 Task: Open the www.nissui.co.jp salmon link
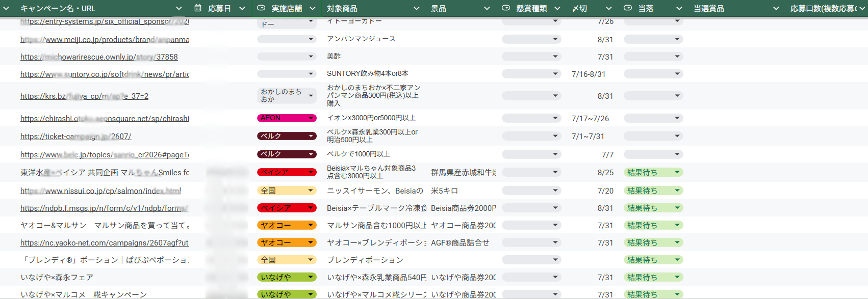pyautogui.click(x=100, y=191)
